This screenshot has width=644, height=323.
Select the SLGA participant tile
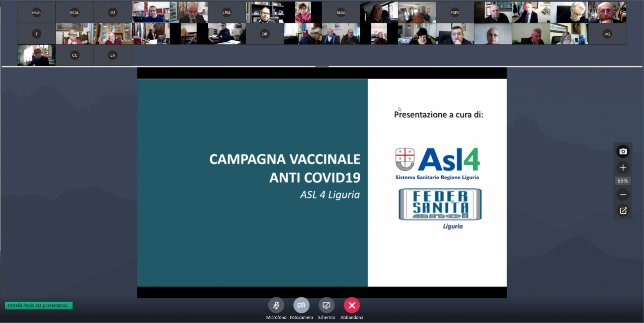point(341,12)
